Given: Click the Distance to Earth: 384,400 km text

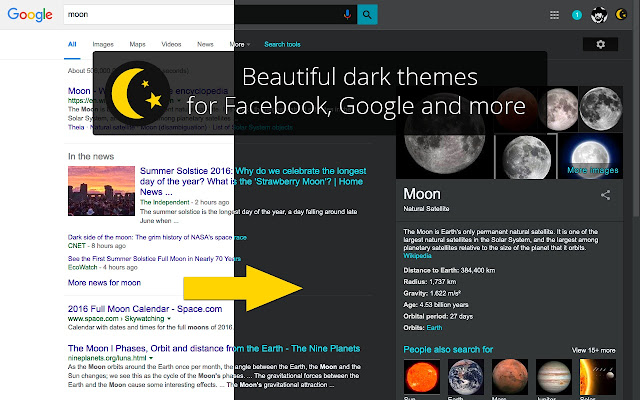Looking at the screenshot, I should [x=449, y=270].
